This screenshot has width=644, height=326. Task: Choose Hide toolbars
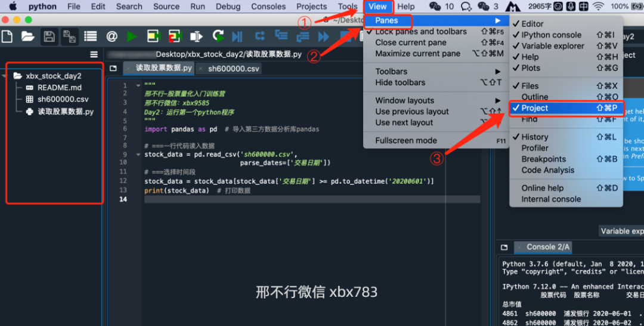click(x=436, y=82)
